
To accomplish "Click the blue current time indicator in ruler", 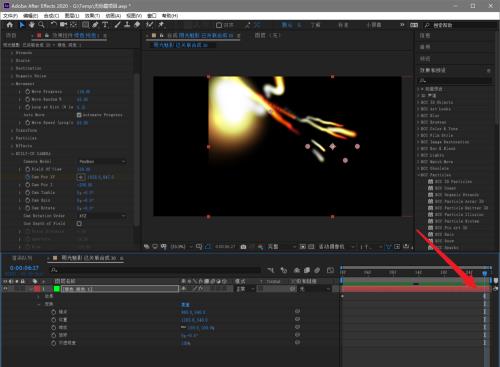I will [485, 273].
